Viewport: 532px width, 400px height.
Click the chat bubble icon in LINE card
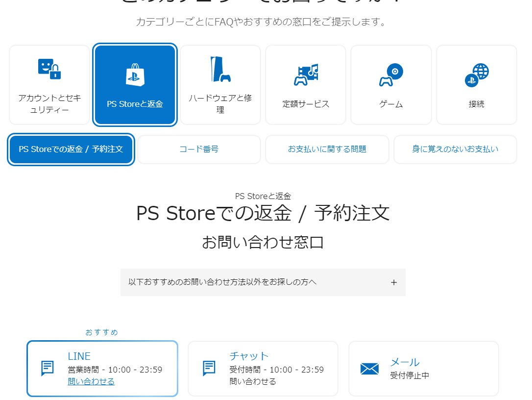point(47,369)
